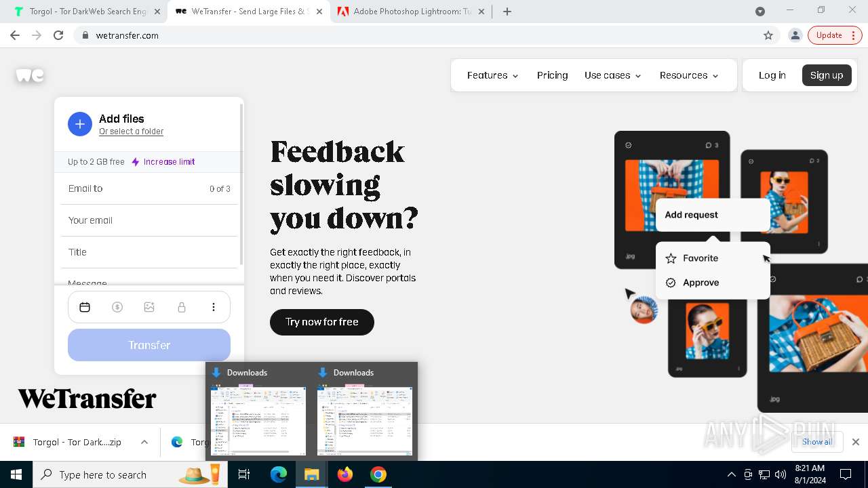Open Chrome's three-dot menu next to Update
This screenshot has height=488, width=868.
(x=854, y=35)
